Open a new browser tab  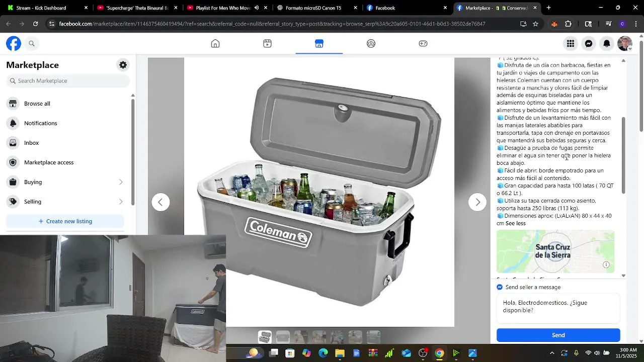(x=548, y=8)
